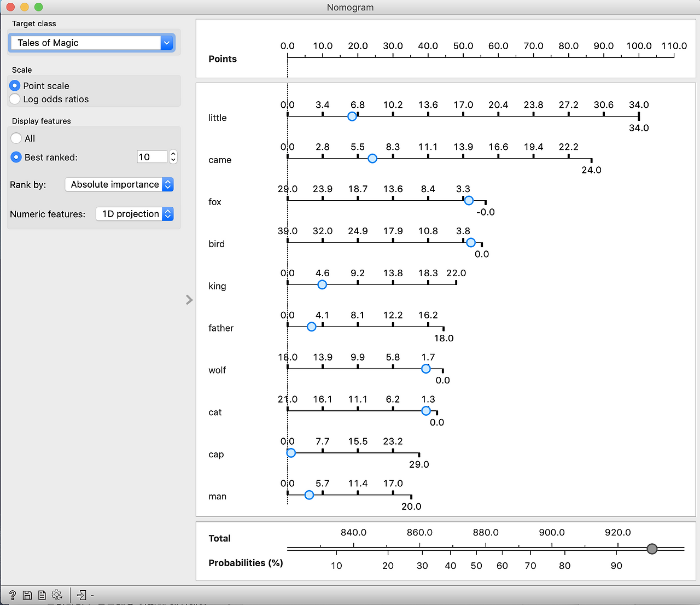700x605 pixels.
Task: Click the 'bird' feature label
Action: pyautogui.click(x=217, y=244)
